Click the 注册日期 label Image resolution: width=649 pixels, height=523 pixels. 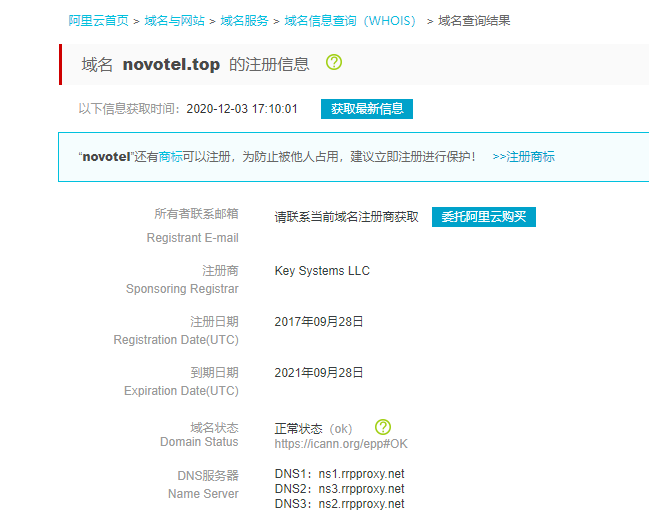click(214, 321)
